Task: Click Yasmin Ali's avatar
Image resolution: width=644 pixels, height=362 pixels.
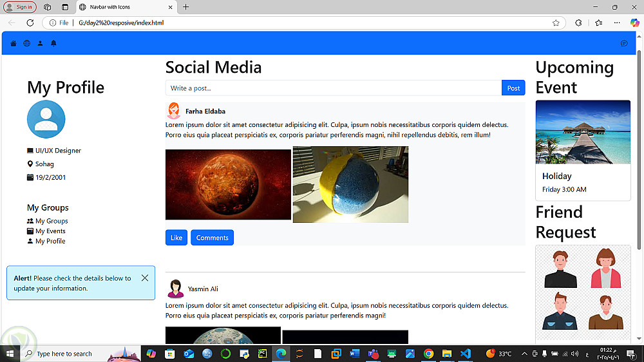Action: [x=175, y=289]
